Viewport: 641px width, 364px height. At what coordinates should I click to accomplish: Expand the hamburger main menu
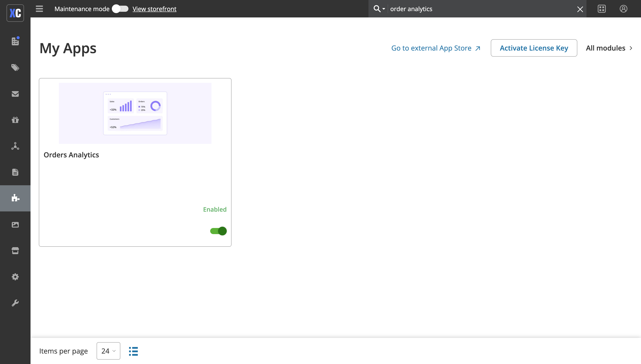(x=39, y=9)
